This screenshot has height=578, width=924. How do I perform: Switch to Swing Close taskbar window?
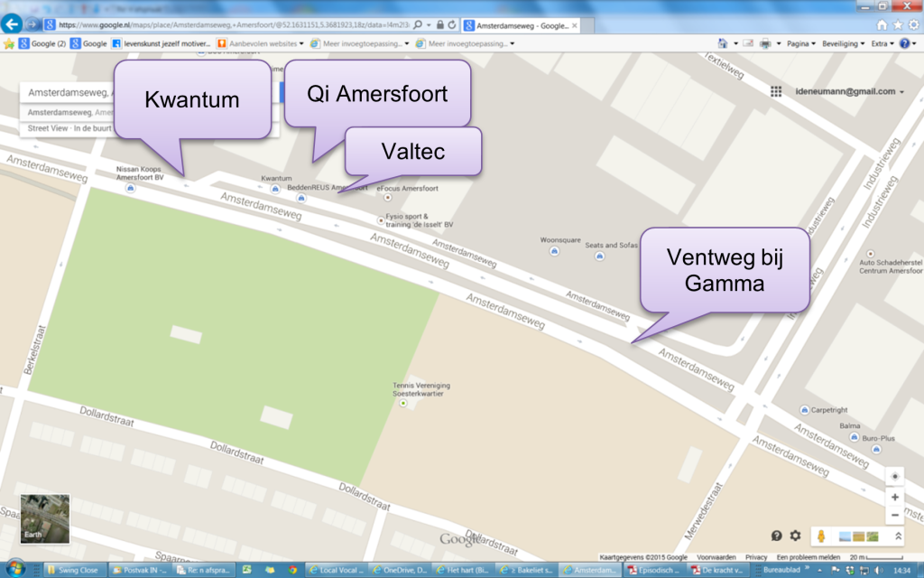point(76,571)
